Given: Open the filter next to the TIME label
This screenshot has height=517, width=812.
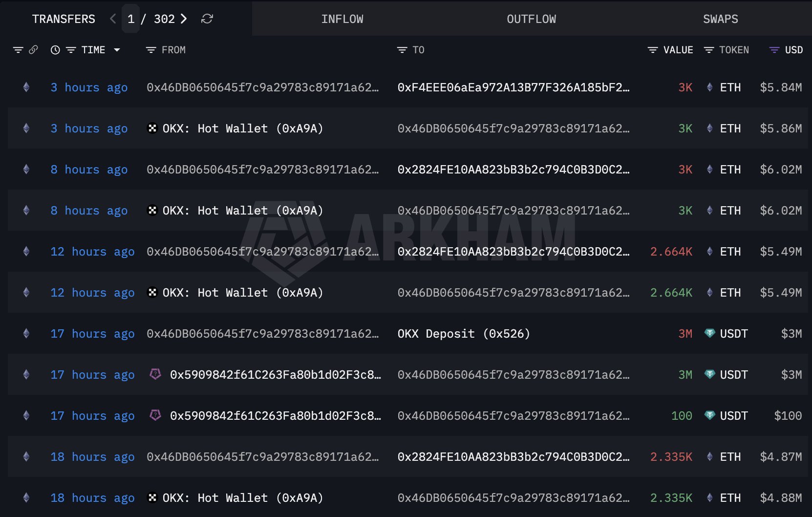Looking at the screenshot, I should point(71,50).
